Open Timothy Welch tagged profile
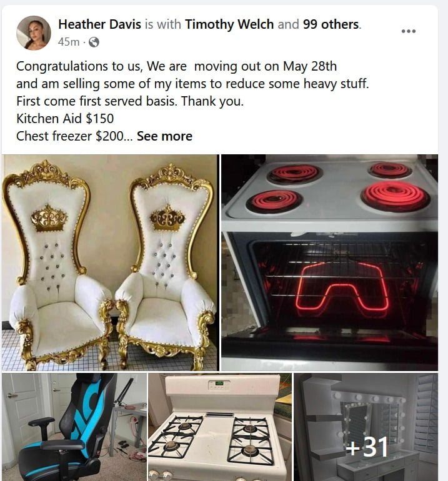Image resolution: width=448 pixels, height=481 pixels. (x=229, y=24)
